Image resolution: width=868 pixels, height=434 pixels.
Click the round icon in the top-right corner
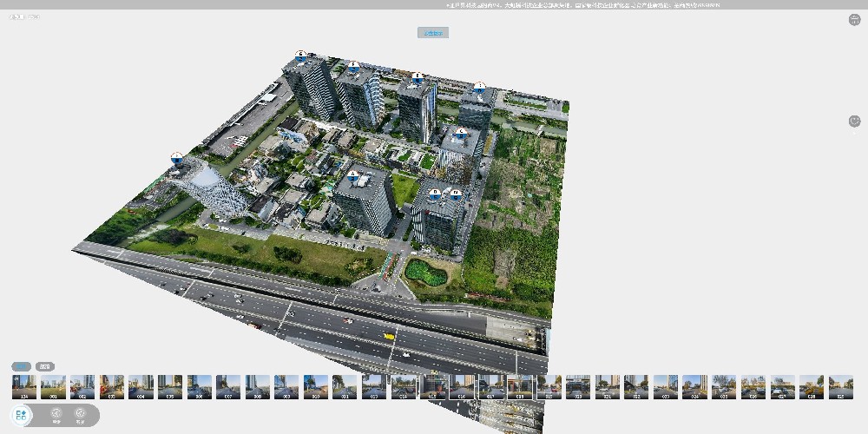854,20
